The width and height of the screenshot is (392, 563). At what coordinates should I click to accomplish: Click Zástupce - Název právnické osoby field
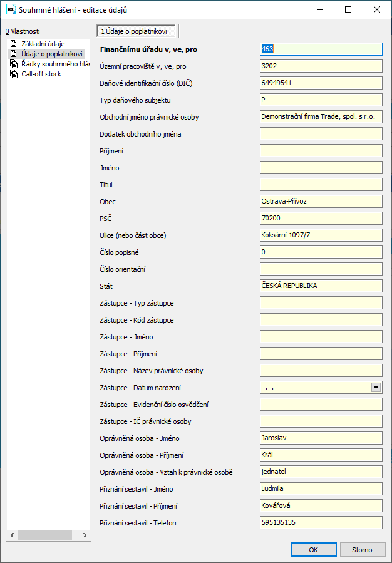pos(321,371)
